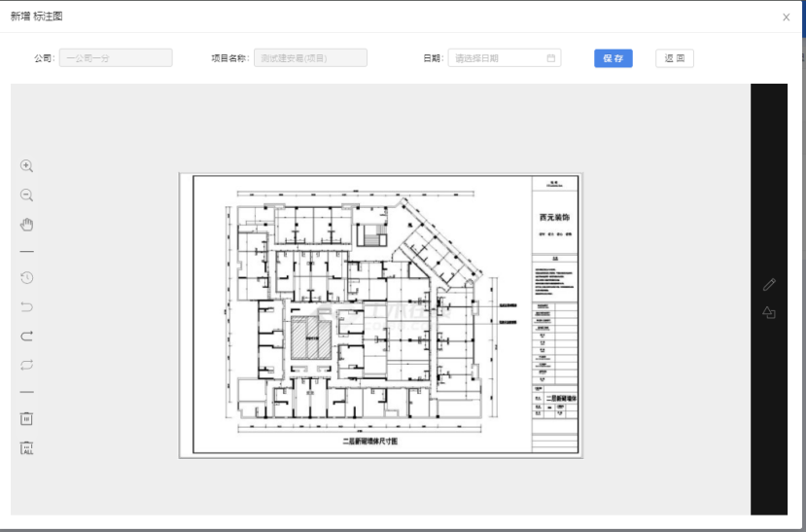The width and height of the screenshot is (807, 532).
Task: Undo the last annotation action
Action: (27, 307)
